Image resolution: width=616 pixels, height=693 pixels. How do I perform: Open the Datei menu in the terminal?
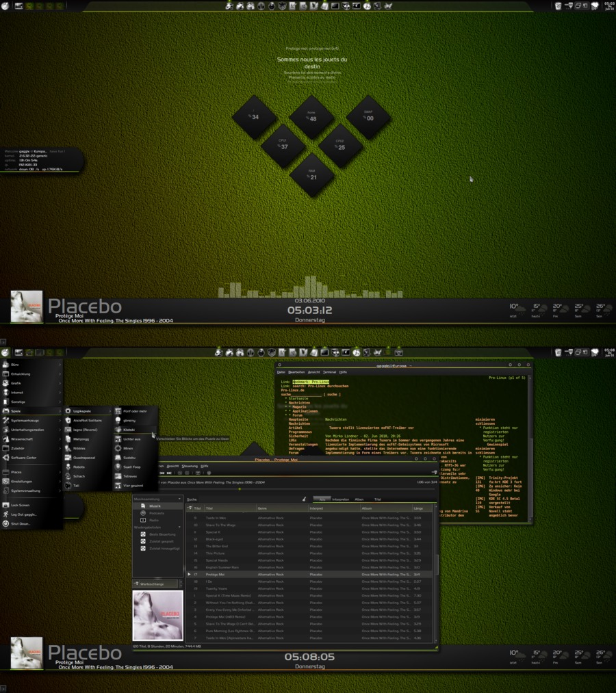[x=281, y=372]
